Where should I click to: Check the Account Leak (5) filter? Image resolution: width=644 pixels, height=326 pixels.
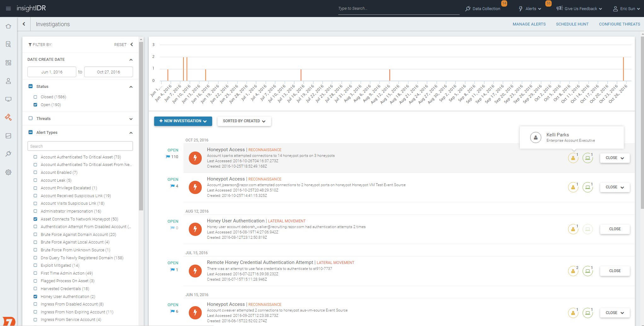35,180
